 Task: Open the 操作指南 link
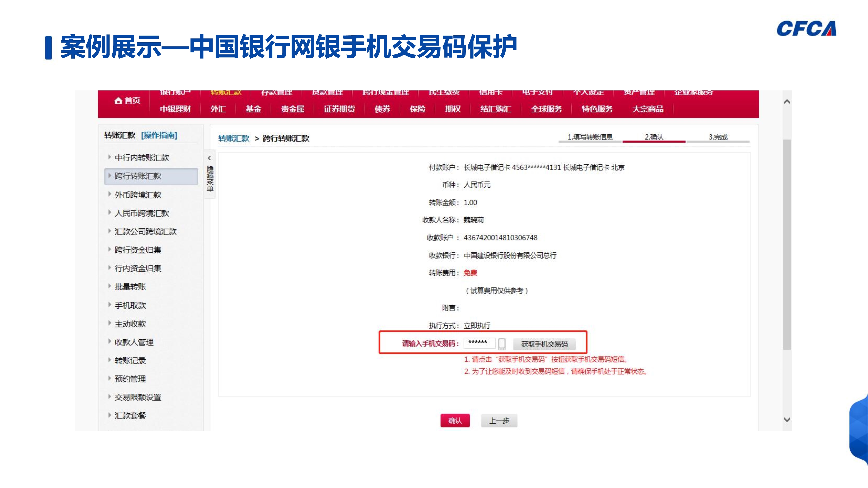(x=159, y=135)
